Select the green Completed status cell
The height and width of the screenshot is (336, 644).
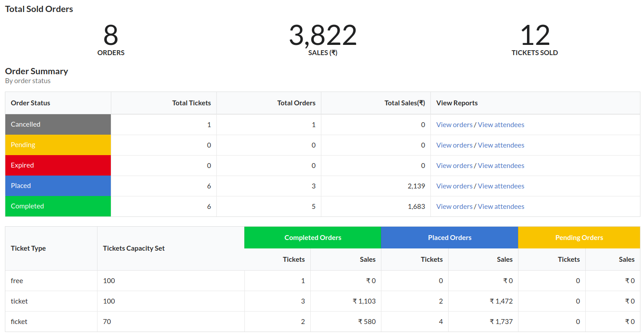(58, 206)
